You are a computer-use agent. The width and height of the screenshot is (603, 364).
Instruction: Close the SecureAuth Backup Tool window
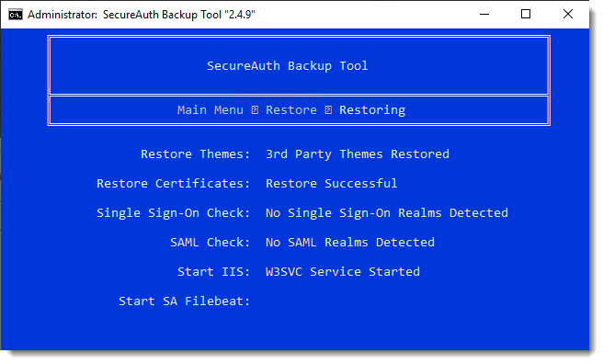(568, 14)
